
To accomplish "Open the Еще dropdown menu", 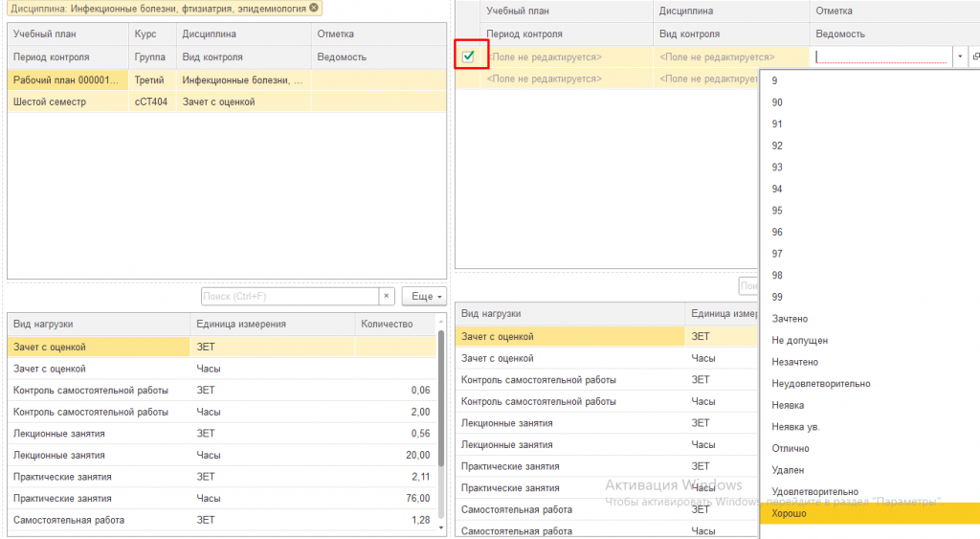I will tap(423, 297).
